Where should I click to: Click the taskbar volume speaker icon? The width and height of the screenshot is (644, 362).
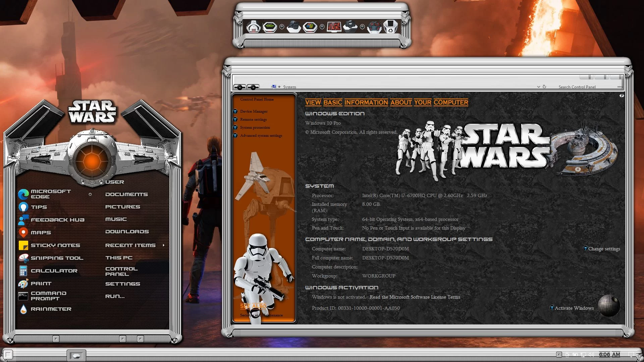tap(591, 355)
